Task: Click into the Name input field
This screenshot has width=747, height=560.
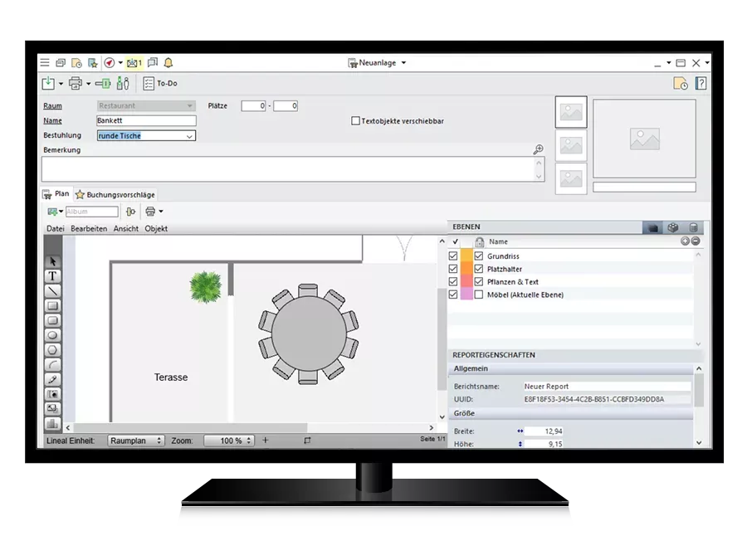Action: (x=146, y=121)
